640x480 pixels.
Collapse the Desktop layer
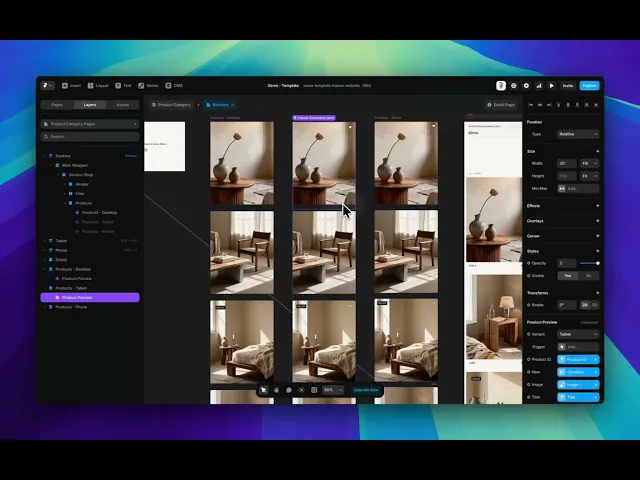[x=44, y=156]
